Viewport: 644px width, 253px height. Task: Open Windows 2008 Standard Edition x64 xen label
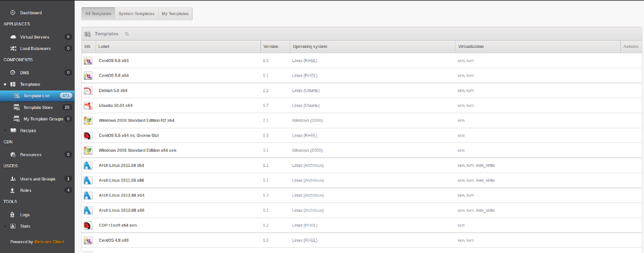137,150
